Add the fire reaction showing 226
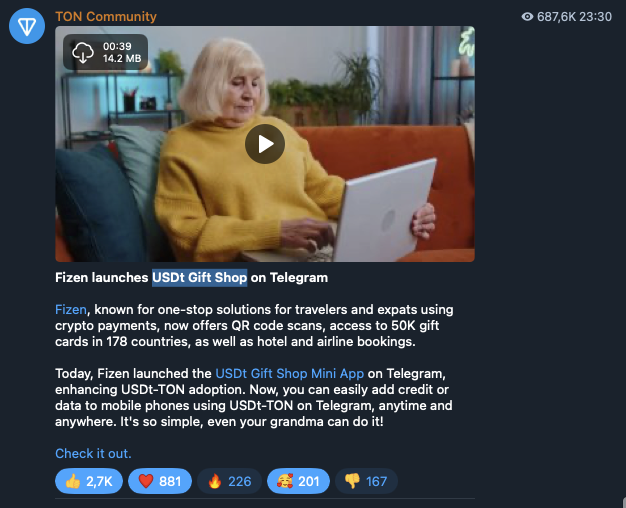 tap(230, 481)
